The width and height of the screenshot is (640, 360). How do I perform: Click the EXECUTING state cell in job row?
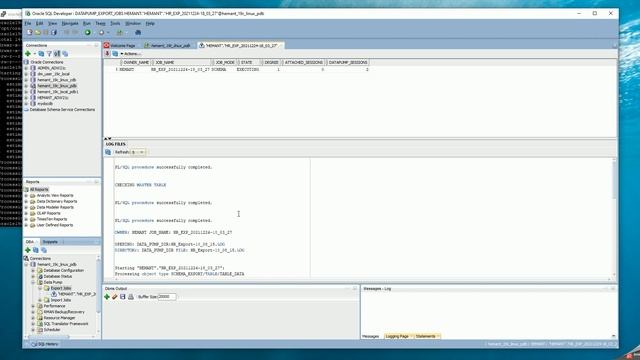(x=248, y=69)
